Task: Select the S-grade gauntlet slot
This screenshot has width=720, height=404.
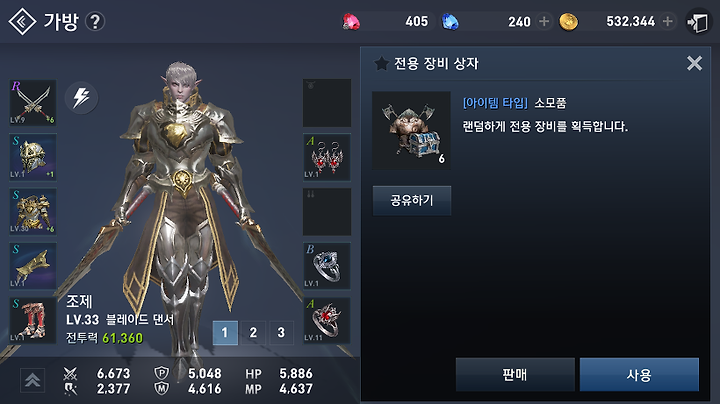Action: pyautogui.click(x=33, y=266)
